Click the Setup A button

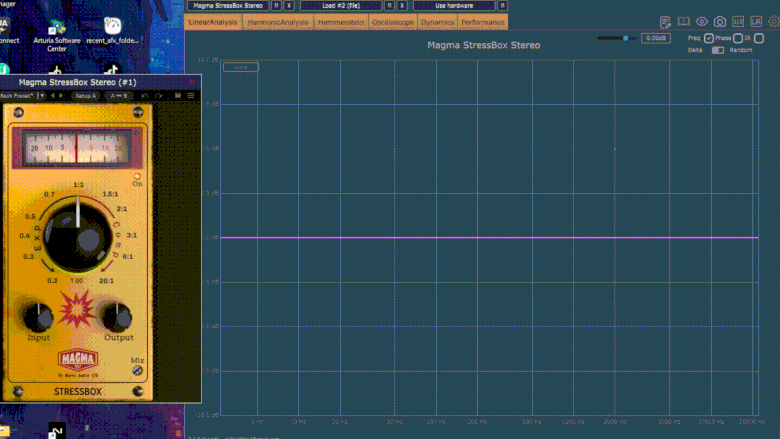click(85, 95)
